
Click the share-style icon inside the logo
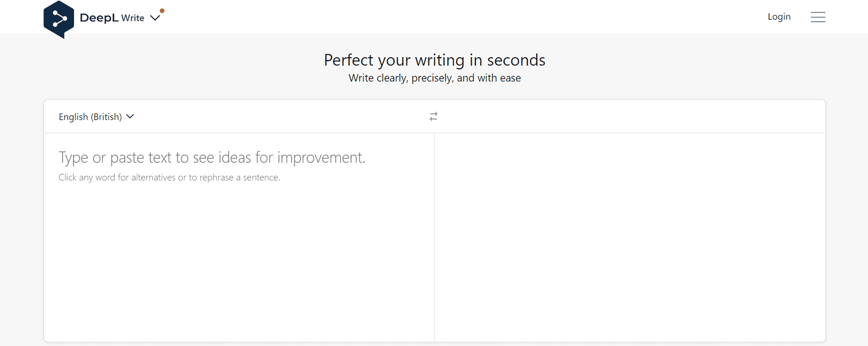[59, 19]
